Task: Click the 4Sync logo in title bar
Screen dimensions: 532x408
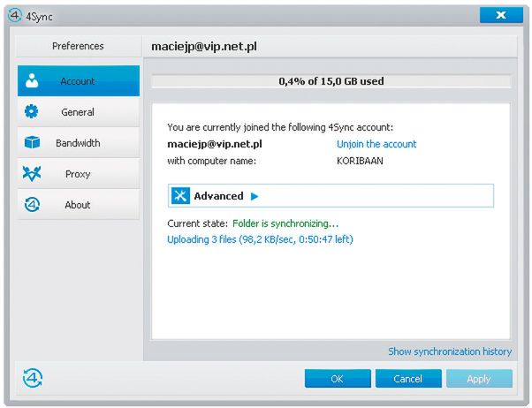Action: (15, 16)
